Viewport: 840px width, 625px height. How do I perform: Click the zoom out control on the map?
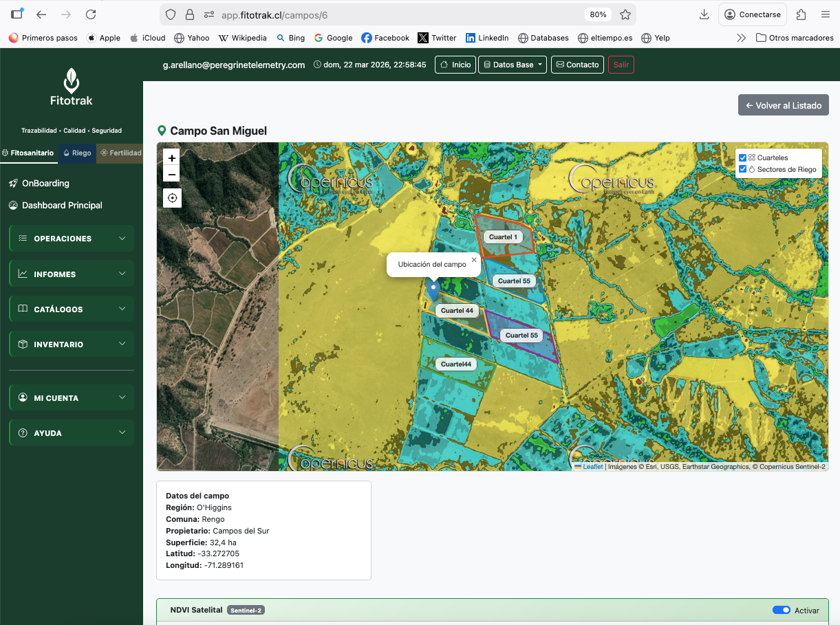point(171,174)
